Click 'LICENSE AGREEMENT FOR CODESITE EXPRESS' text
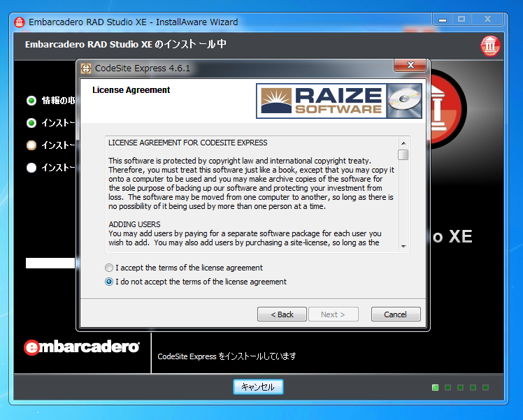 [x=188, y=143]
